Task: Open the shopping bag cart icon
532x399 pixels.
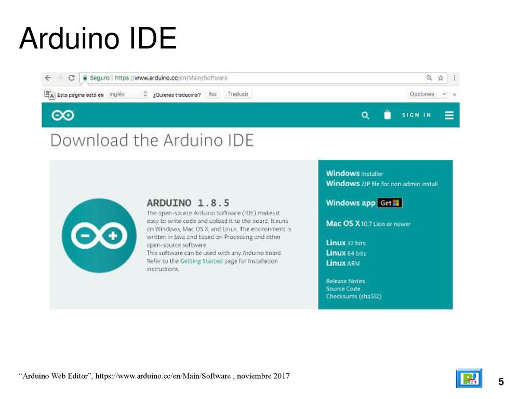Action: click(x=387, y=115)
